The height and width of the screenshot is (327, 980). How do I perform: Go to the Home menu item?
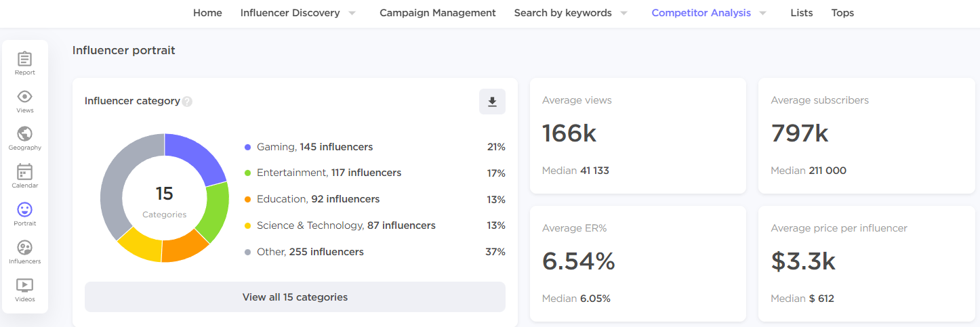pyautogui.click(x=207, y=13)
